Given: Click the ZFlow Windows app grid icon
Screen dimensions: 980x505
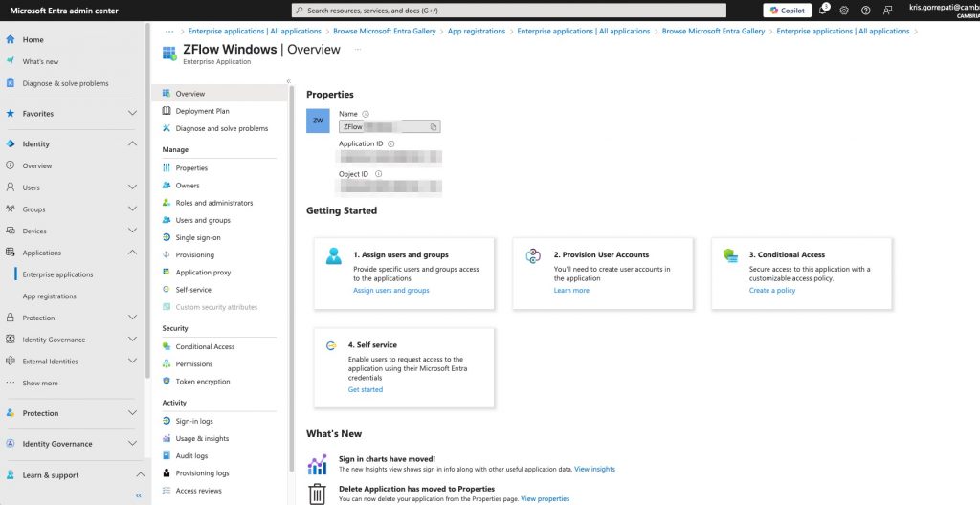Looking at the screenshot, I should (169, 54).
